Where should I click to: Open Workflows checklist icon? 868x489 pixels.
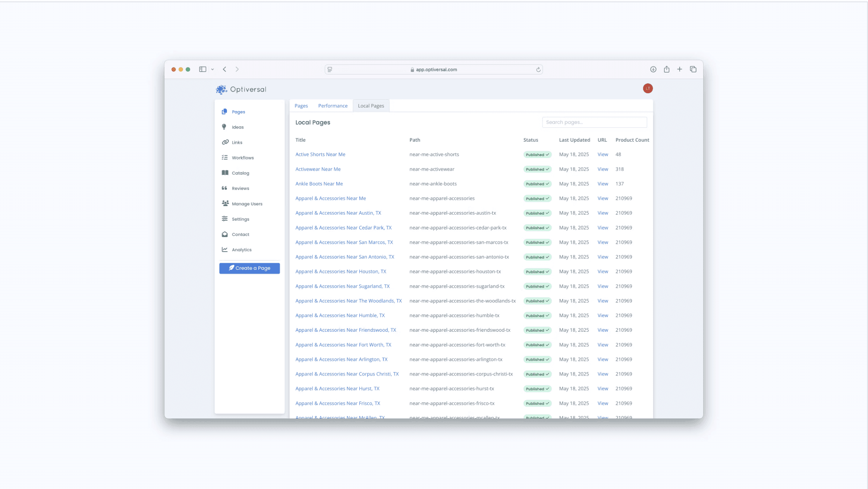(x=224, y=158)
